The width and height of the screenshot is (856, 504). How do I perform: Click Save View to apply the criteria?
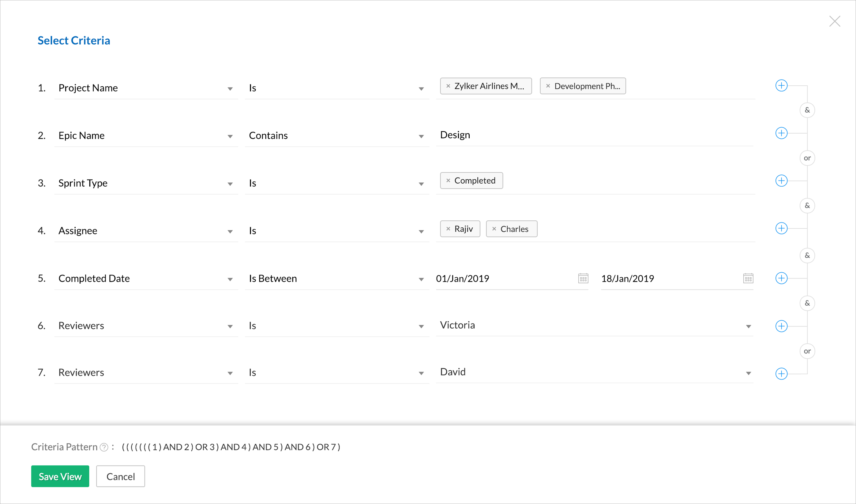coord(60,476)
